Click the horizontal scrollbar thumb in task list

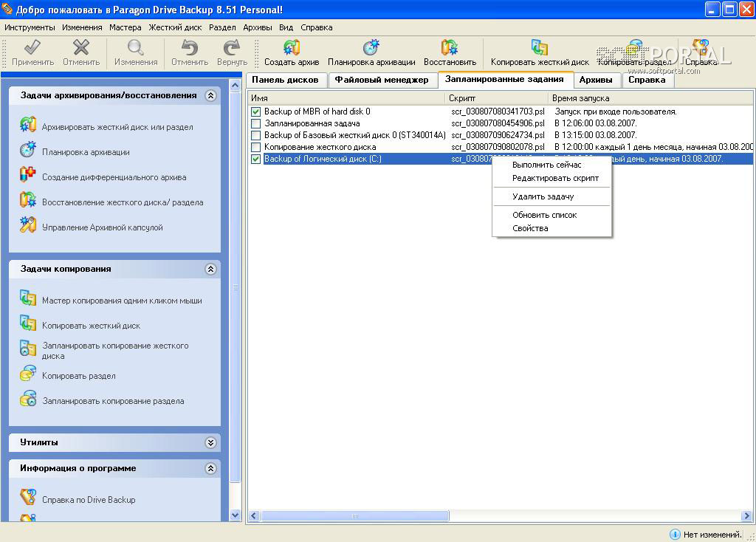click(354, 516)
